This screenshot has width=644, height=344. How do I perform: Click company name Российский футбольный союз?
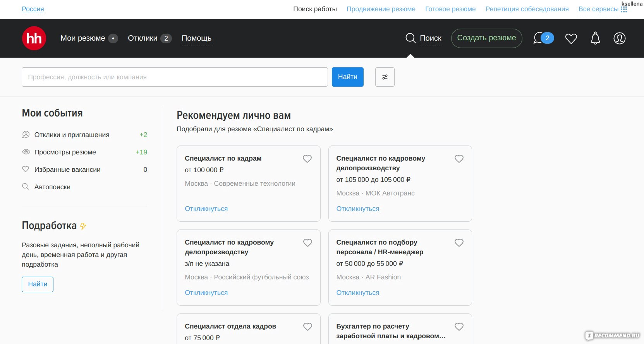click(x=261, y=277)
